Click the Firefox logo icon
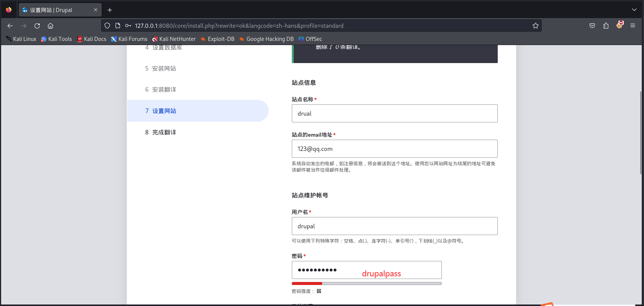Image resolution: width=644 pixels, height=306 pixels. (9, 10)
